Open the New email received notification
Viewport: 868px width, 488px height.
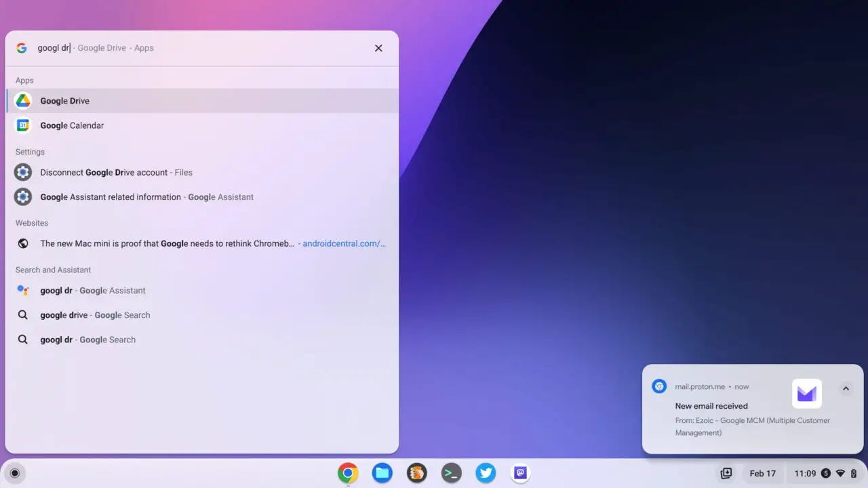[x=753, y=409]
